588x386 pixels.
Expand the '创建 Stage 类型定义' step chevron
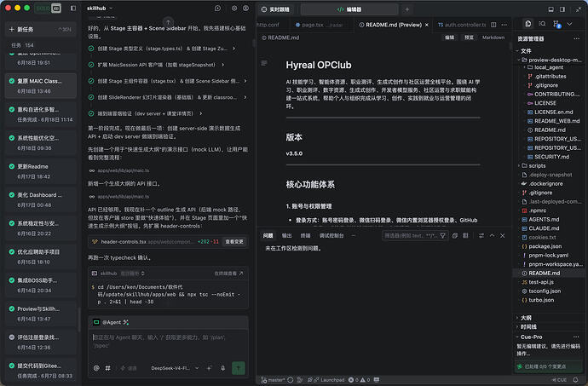pos(234,49)
